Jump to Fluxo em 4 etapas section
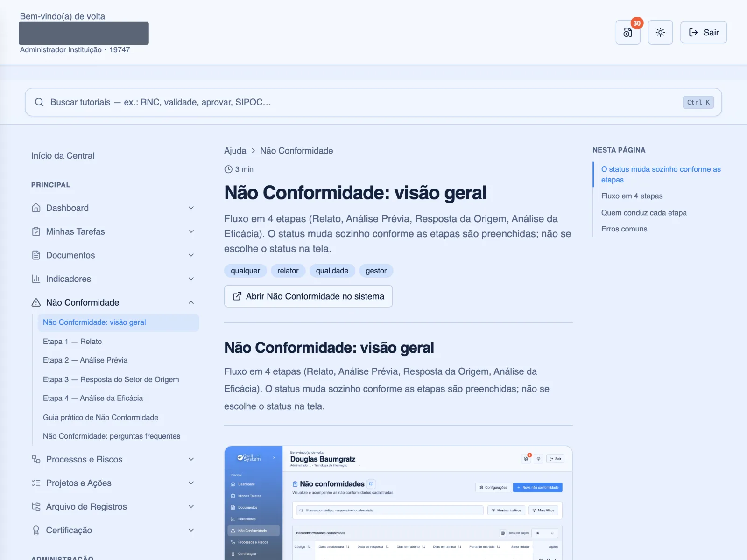Image resolution: width=747 pixels, height=560 pixels. [632, 196]
